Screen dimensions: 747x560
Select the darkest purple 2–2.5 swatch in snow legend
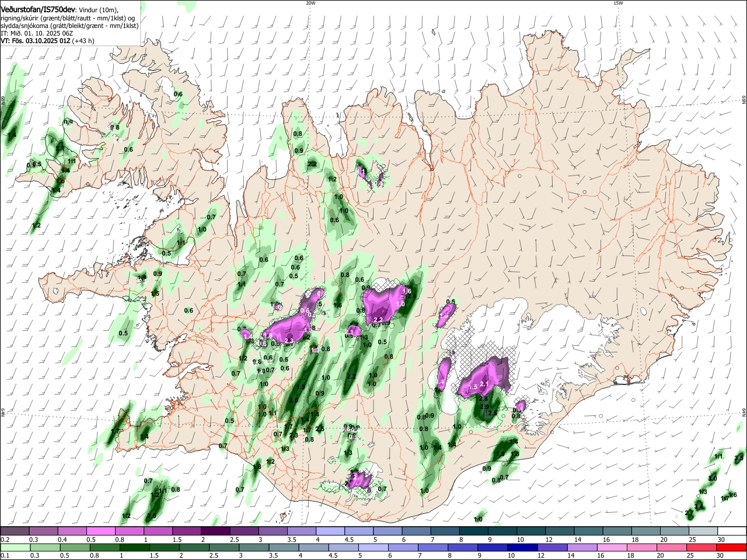(215, 531)
